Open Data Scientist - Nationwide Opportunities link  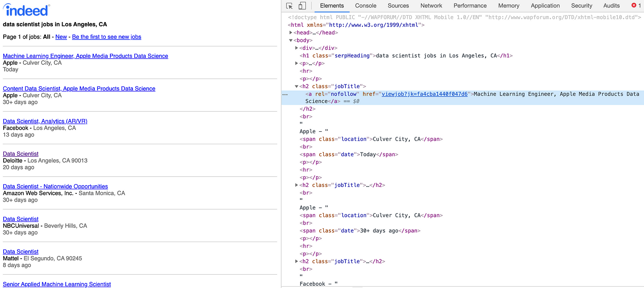pyautogui.click(x=55, y=186)
